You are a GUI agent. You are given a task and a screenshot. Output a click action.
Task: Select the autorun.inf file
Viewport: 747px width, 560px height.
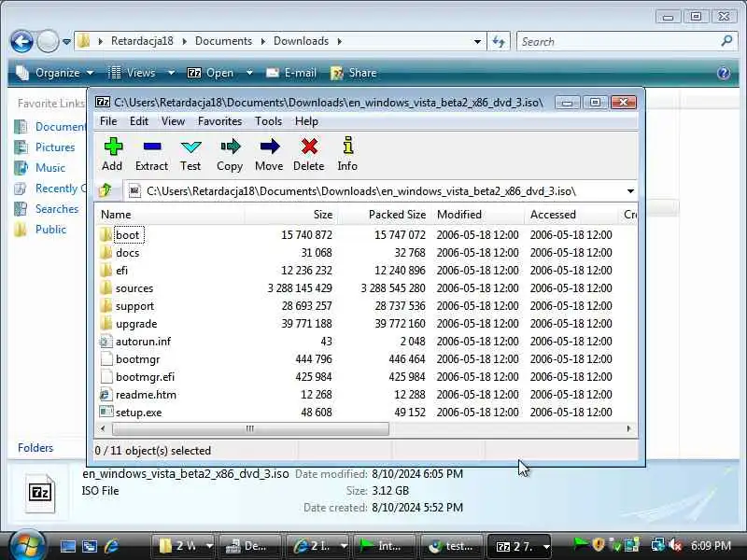(x=143, y=342)
